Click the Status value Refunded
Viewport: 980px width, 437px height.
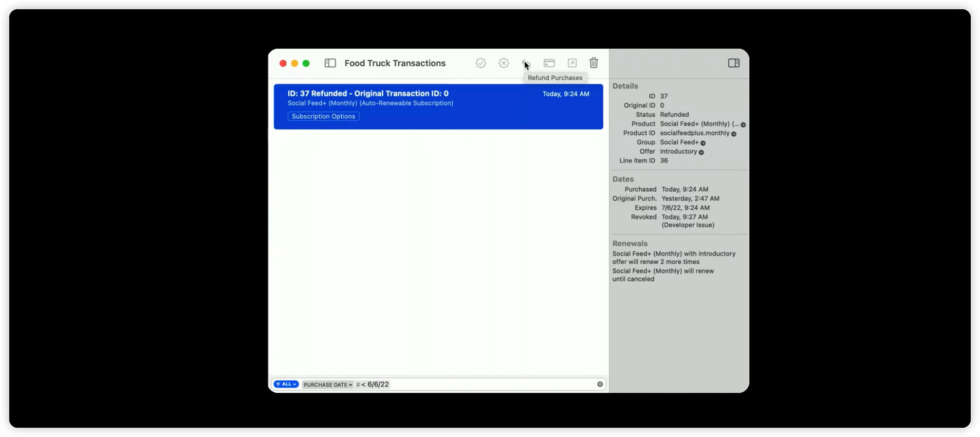(674, 115)
